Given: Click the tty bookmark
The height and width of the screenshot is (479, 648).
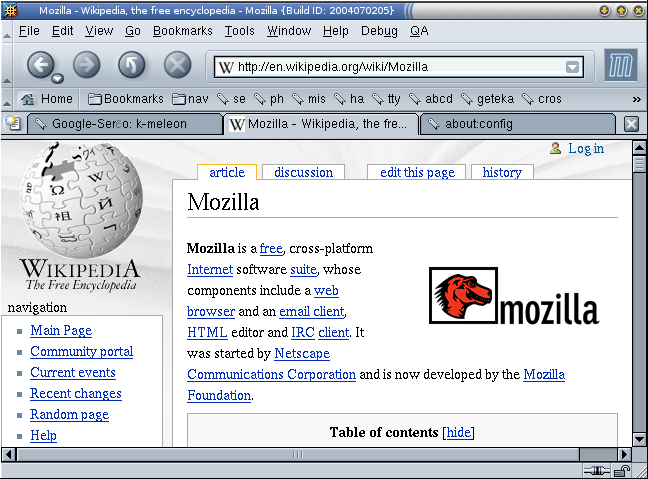Looking at the screenshot, I should [x=386, y=99].
